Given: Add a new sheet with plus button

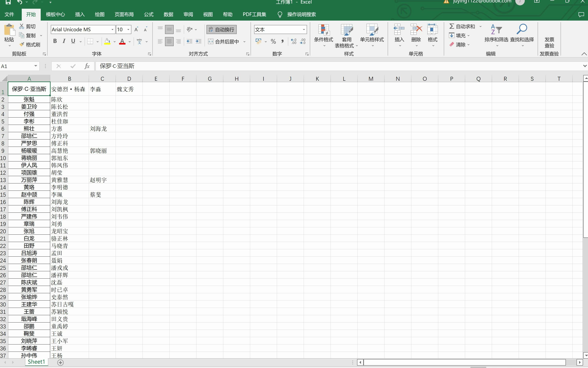Looking at the screenshot, I should pos(60,362).
